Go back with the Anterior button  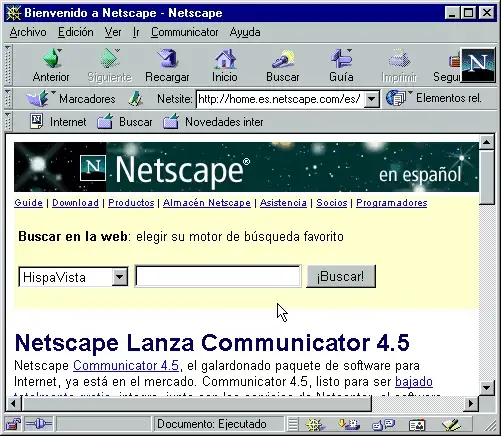(x=51, y=66)
